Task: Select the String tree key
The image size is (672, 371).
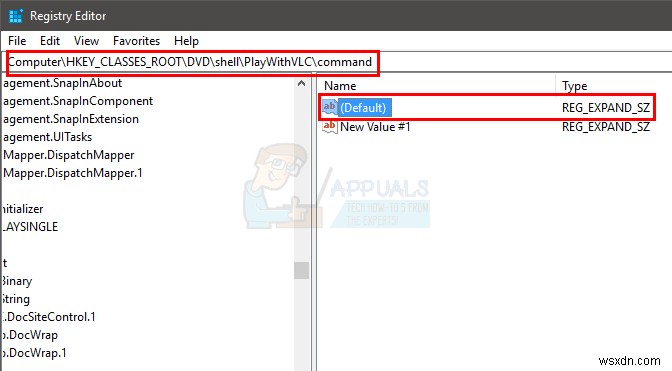Action: [16, 299]
